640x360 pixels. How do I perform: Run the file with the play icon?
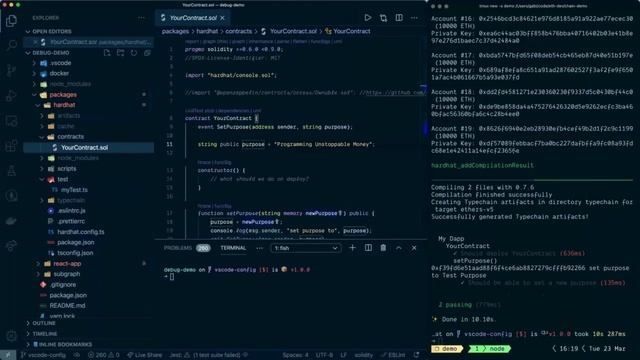[x=368, y=18]
